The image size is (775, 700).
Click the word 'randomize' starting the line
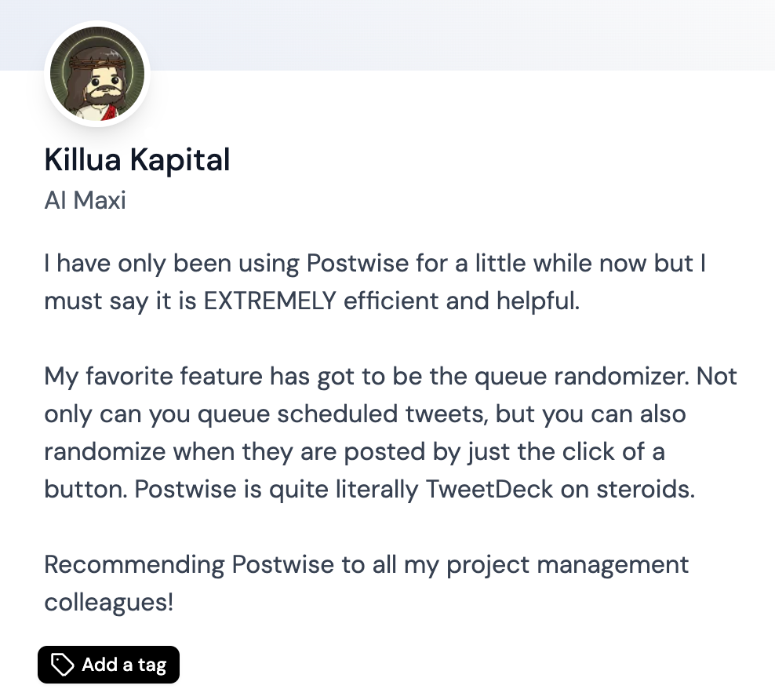pos(104,451)
